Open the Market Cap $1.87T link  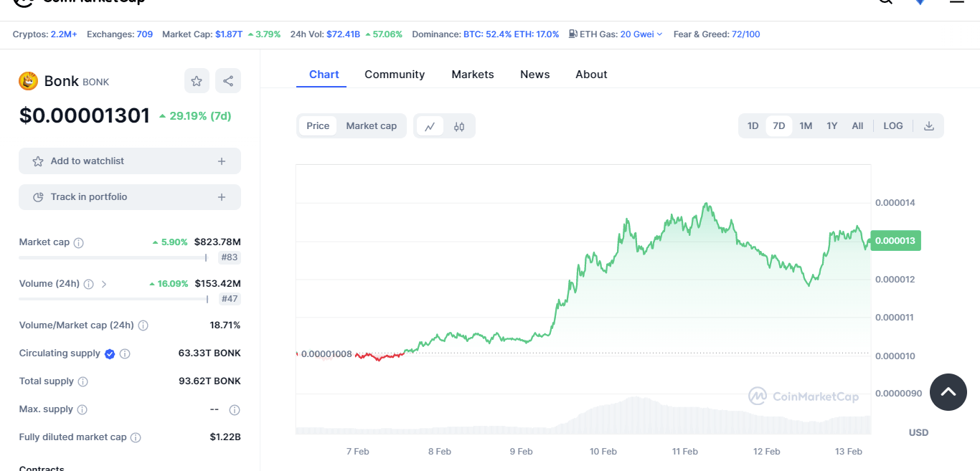point(229,34)
